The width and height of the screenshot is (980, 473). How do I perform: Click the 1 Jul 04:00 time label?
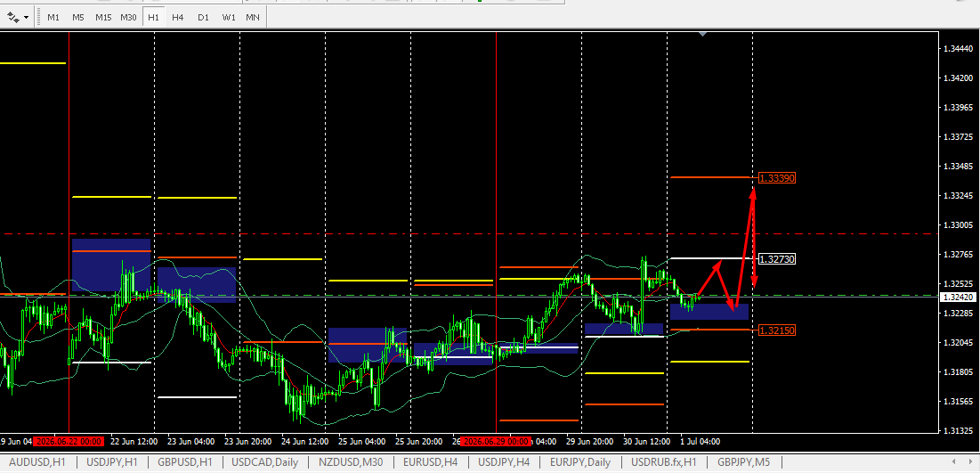point(700,442)
